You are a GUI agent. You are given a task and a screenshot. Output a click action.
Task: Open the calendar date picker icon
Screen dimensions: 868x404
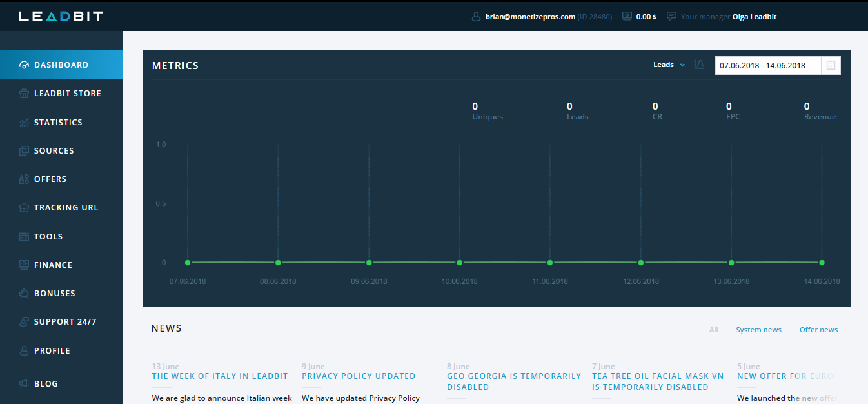point(831,65)
